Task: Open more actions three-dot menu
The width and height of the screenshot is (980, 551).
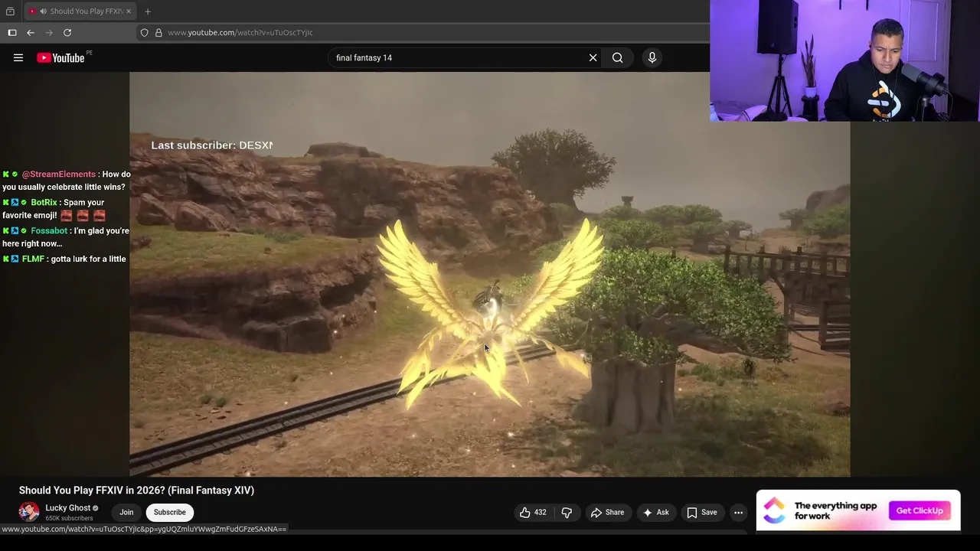Action: (738, 513)
